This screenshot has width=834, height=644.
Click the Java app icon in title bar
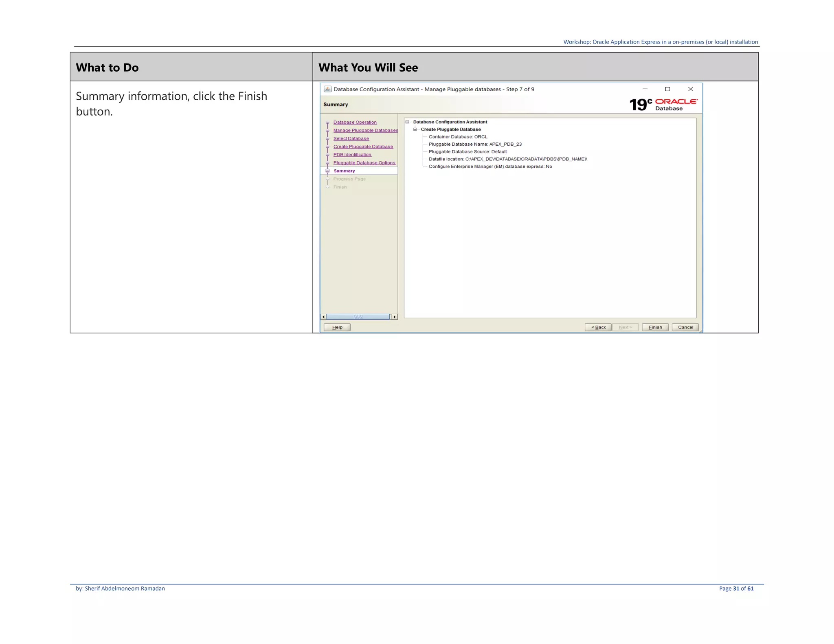point(327,89)
